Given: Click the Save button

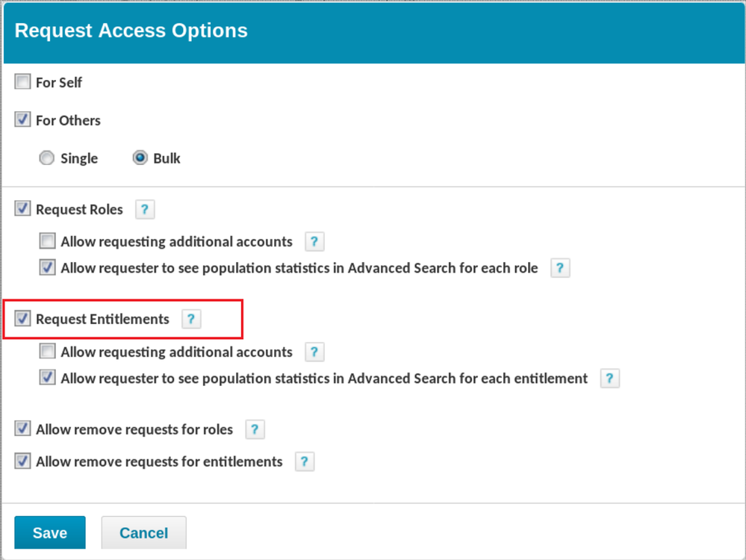Looking at the screenshot, I should click(x=50, y=532).
